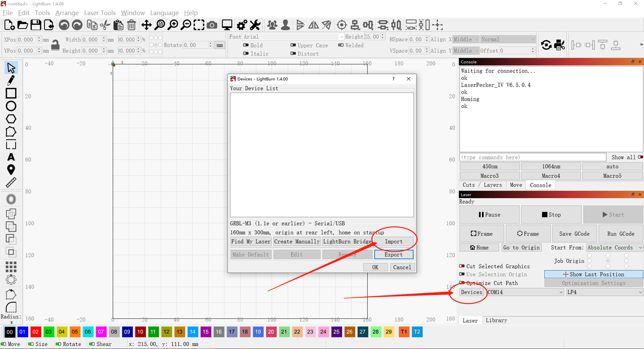The width and height of the screenshot is (644, 349).
Task: Open the Arrange menu
Action: tap(67, 13)
